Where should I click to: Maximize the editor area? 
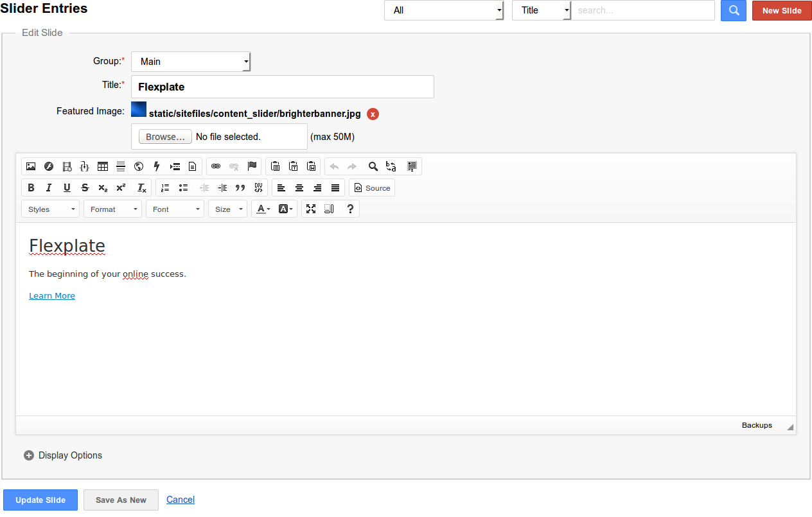point(311,209)
